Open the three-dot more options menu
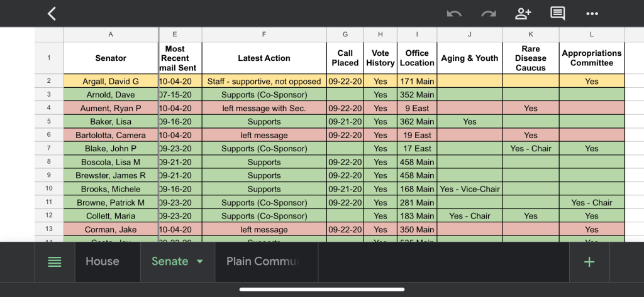 coord(592,13)
